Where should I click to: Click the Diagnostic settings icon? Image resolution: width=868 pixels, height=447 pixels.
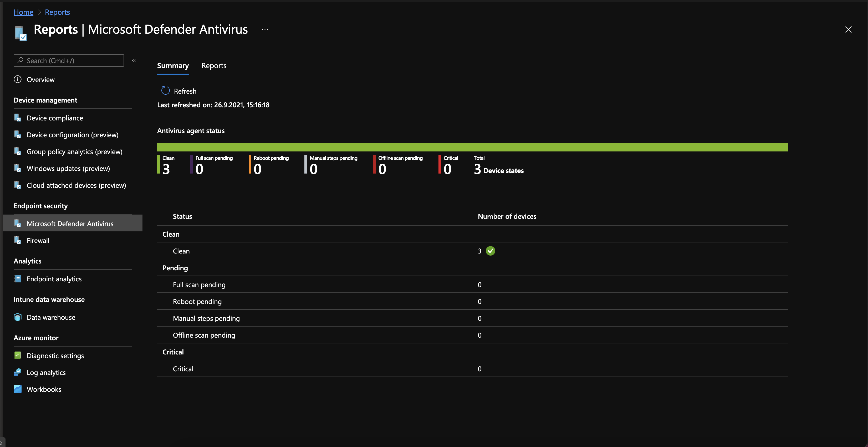click(x=18, y=355)
